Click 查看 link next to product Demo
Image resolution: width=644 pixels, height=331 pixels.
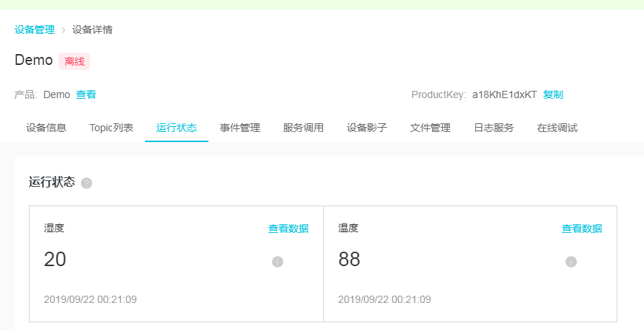pos(86,94)
